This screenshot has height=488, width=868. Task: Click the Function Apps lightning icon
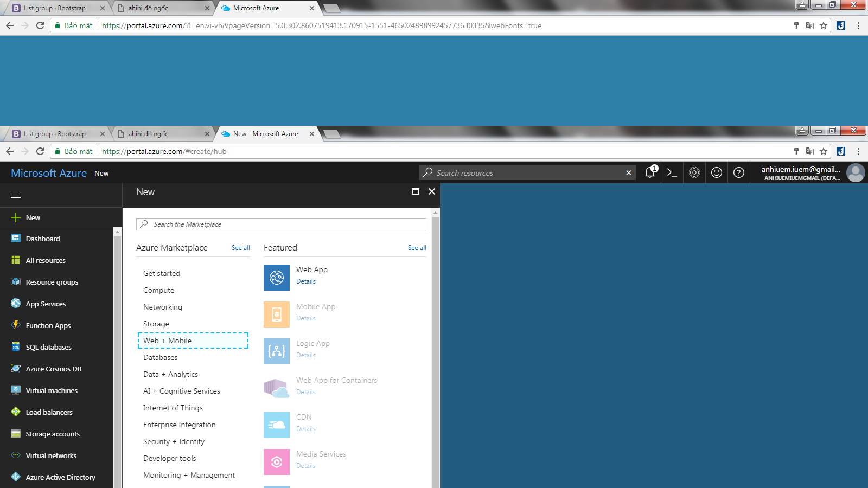click(16, 325)
